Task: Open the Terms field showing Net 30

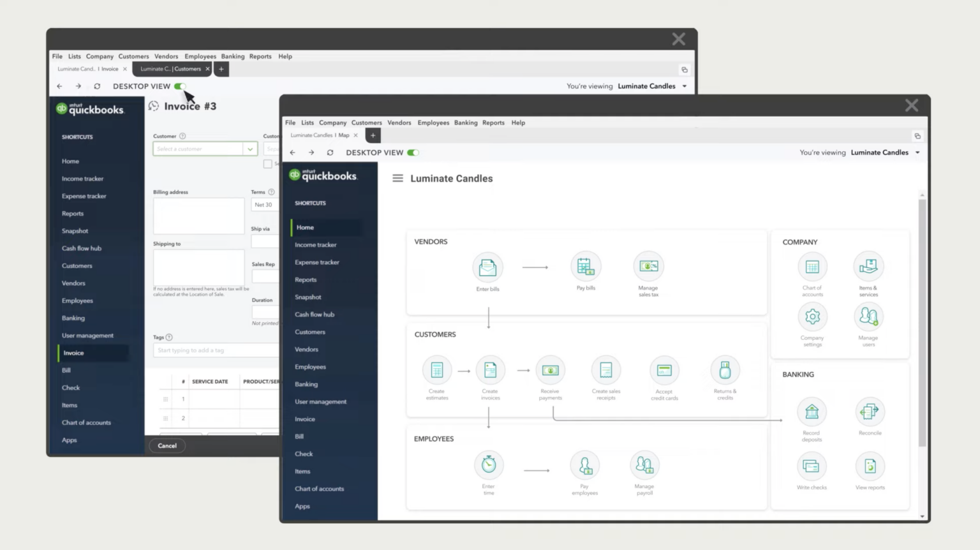Action: click(x=265, y=205)
